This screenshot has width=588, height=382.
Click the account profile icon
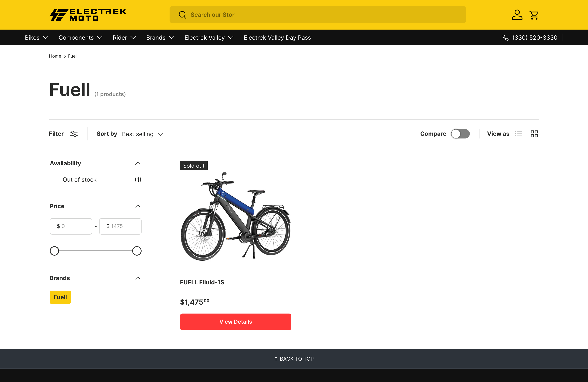(x=517, y=15)
